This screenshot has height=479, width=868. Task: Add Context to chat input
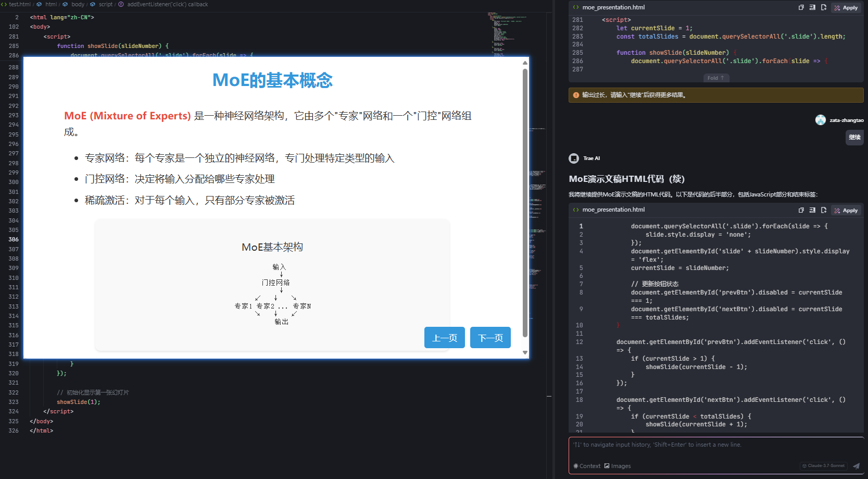[x=587, y=466]
